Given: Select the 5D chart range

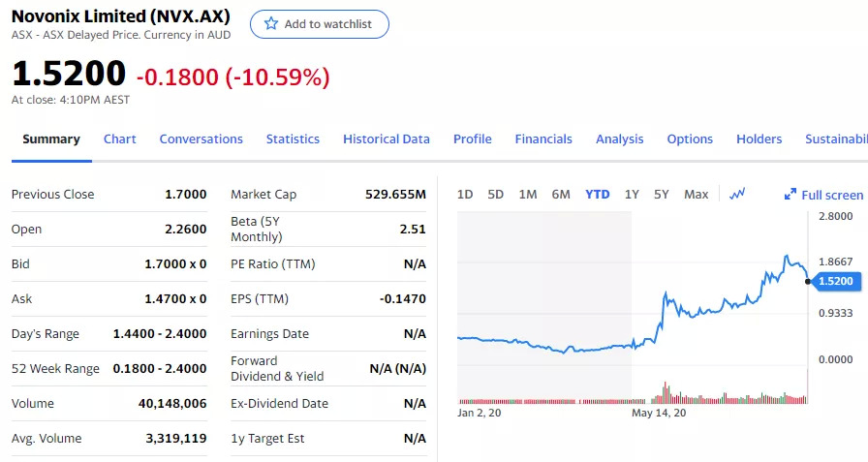Looking at the screenshot, I should 496,194.
